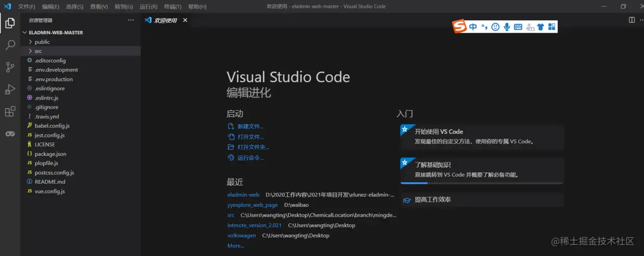
Task: Open the 文件(F) menu
Action: (26, 7)
